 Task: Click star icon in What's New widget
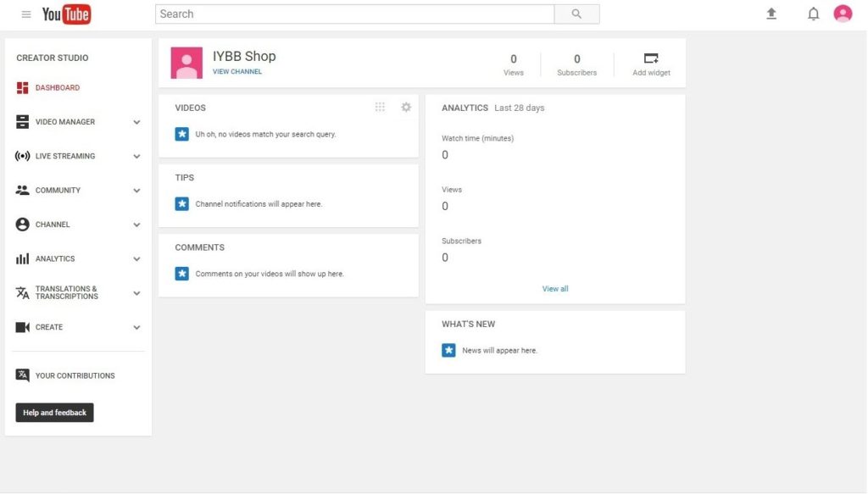point(448,351)
